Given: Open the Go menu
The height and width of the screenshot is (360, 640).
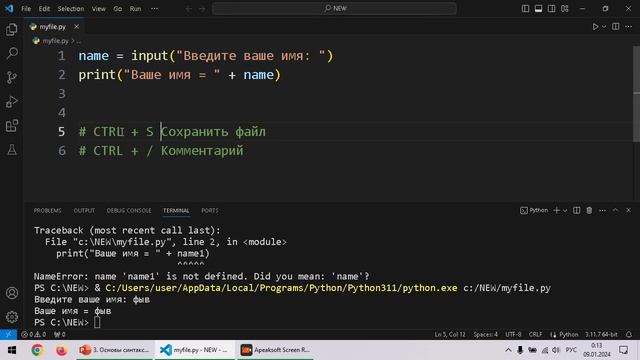Looking at the screenshot, I should [x=118, y=9].
